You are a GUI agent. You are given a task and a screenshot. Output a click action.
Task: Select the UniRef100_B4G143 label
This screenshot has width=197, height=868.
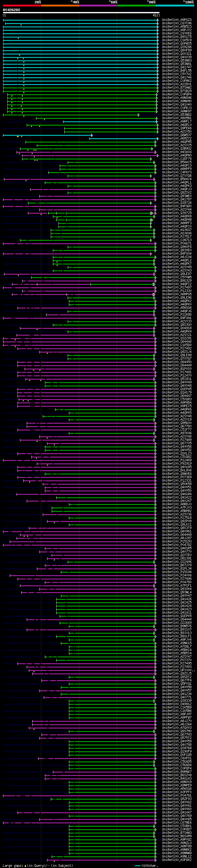pyautogui.click(x=176, y=778)
